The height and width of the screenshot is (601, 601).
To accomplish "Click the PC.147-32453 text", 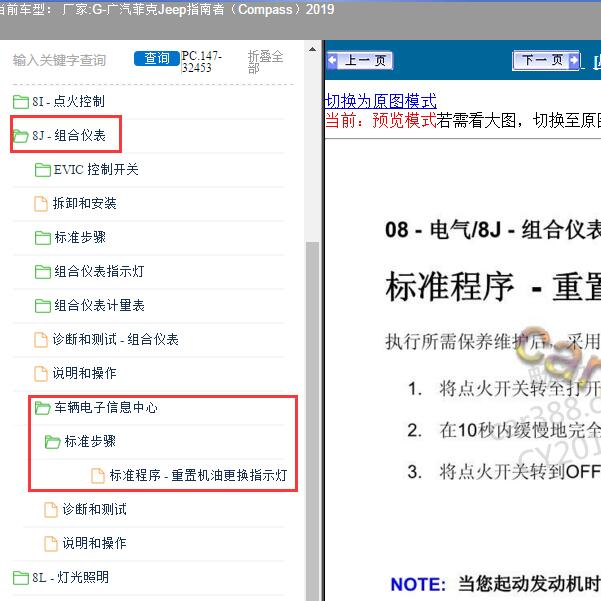I will tap(202, 62).
